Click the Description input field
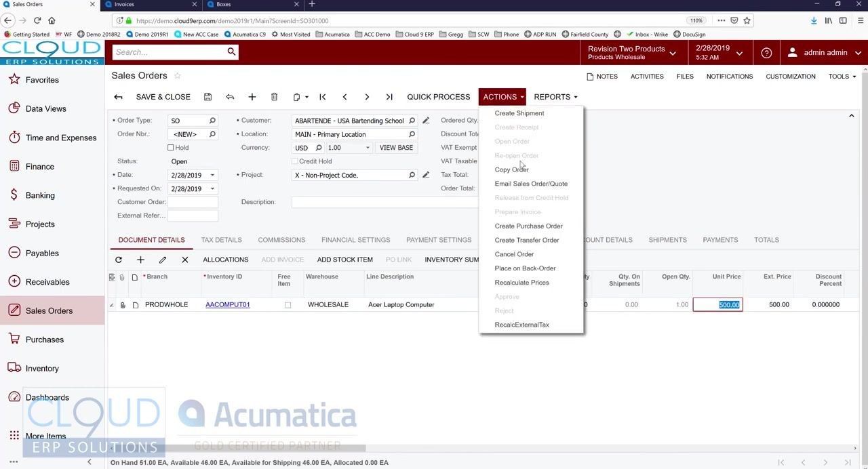The height and width of the screenshot is (469, 868). coord(384,202)
